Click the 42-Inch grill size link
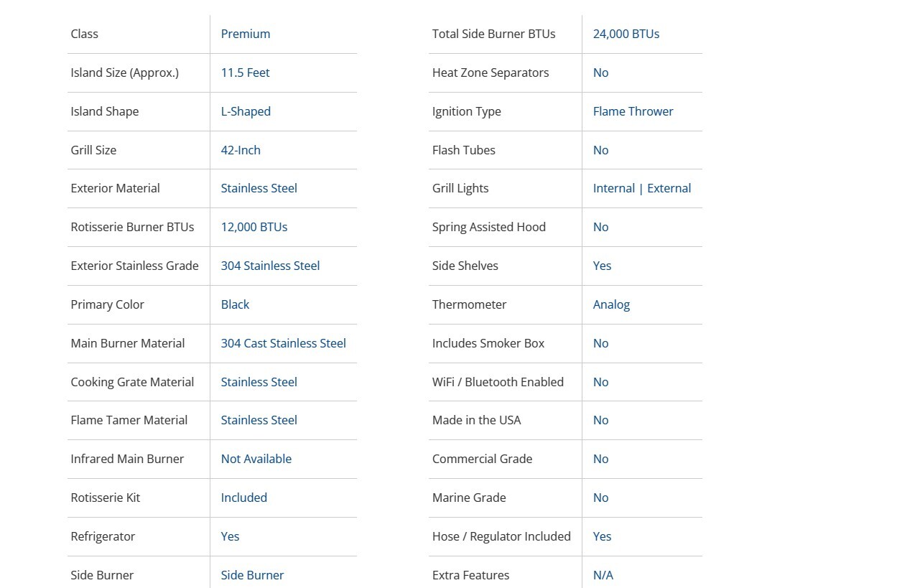 pyautogui.click(x=241, y=150)
